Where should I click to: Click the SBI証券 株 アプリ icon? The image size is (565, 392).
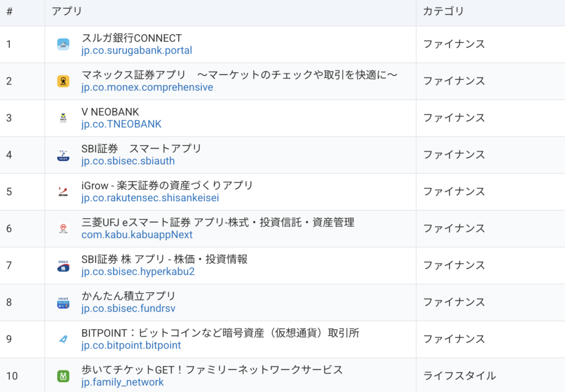(x=63, y=266)
